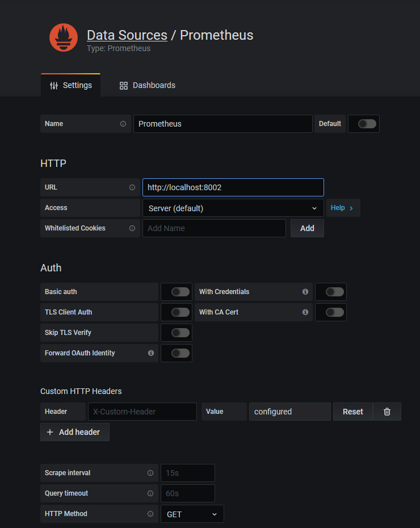Focus the Name input field

(223, 124)
